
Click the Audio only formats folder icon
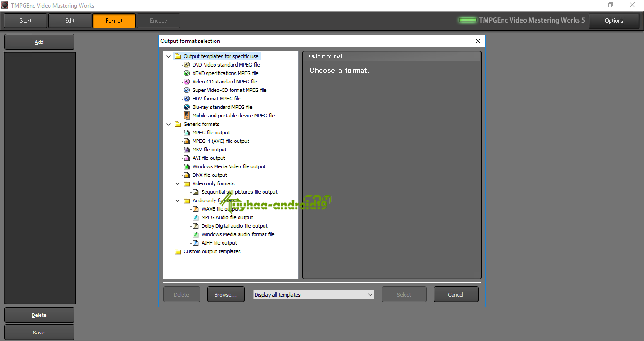(187, 200)
